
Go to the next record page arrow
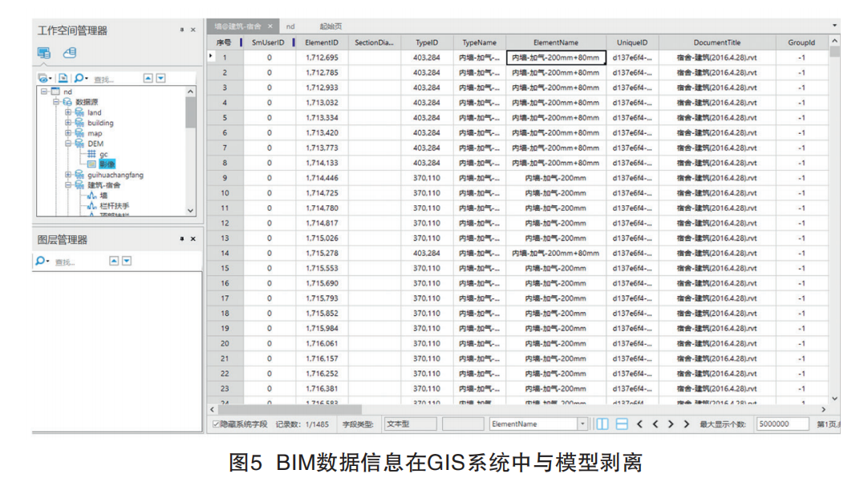click(671, 424)
